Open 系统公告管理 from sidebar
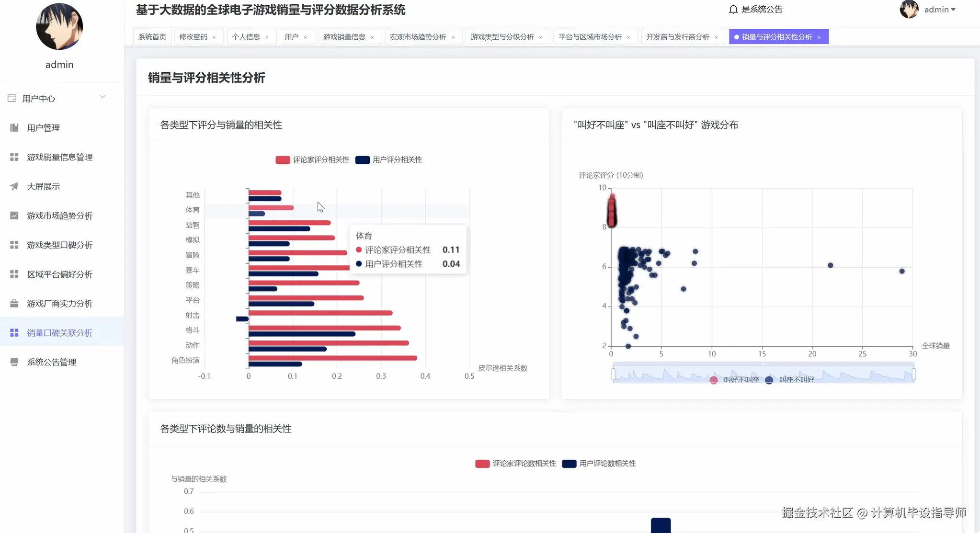Screen dimensions: 980x533 point(51,362)
